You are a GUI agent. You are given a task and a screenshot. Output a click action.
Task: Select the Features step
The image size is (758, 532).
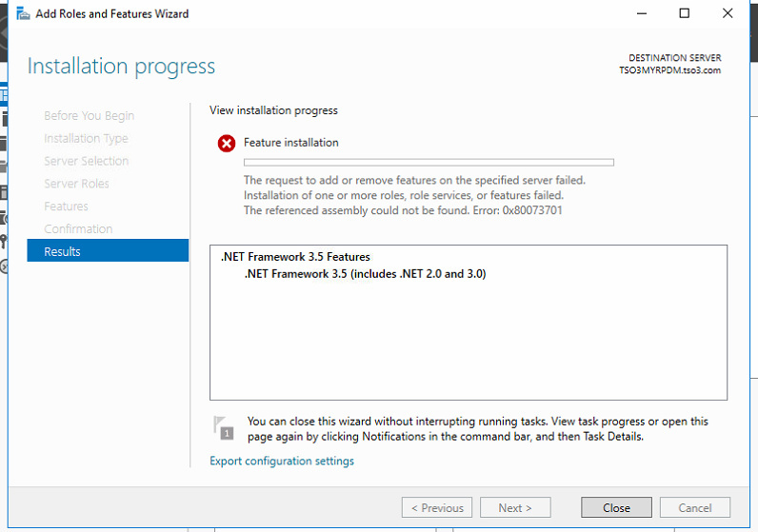(67, 207)
